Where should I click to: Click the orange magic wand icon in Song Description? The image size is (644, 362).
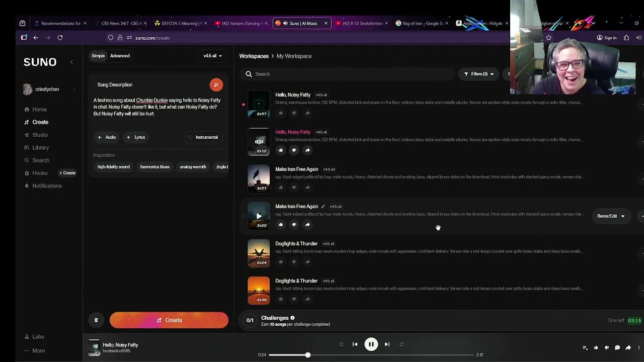216,85
